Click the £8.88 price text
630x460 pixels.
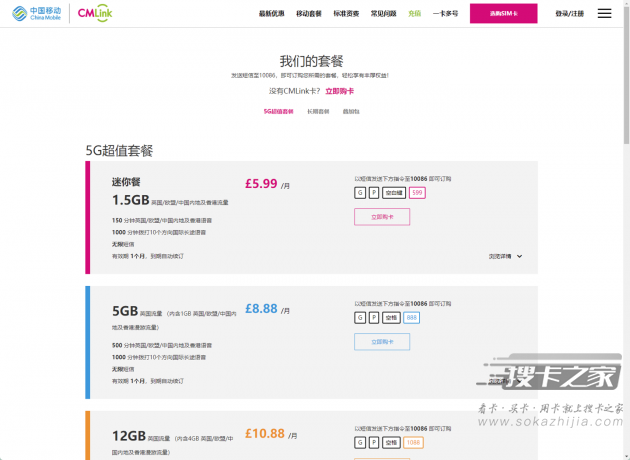(x=261, y=309)
